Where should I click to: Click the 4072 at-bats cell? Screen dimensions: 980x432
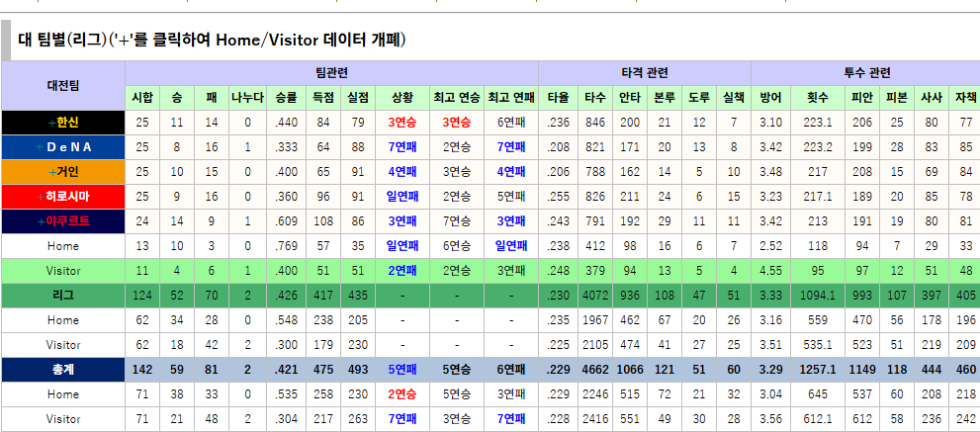tap(594, 296)
